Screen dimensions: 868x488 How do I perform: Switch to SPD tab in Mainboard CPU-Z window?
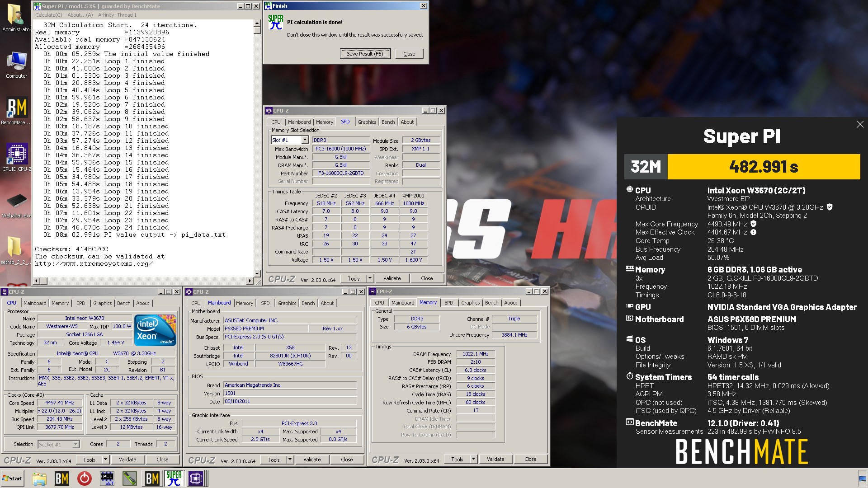(x=265, y=303)
